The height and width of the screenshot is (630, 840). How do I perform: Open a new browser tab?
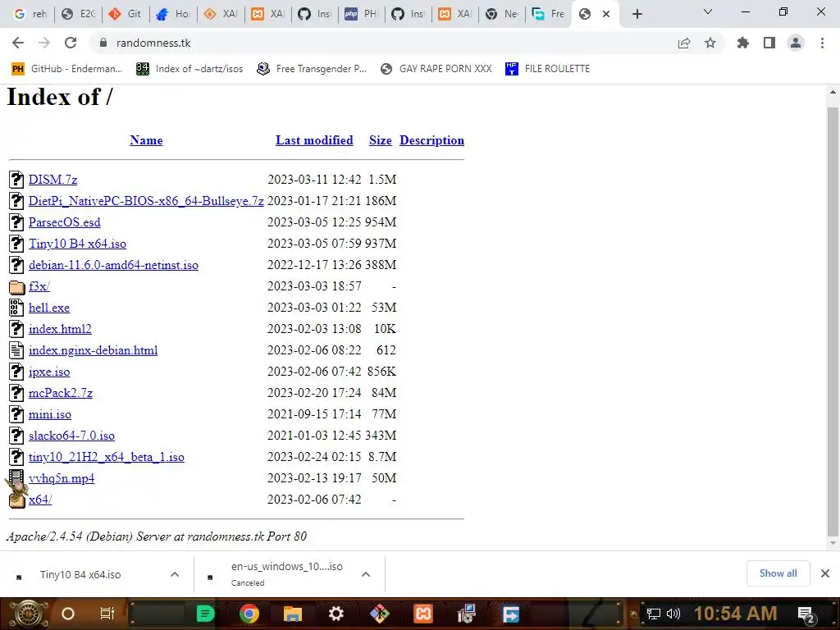637,14
